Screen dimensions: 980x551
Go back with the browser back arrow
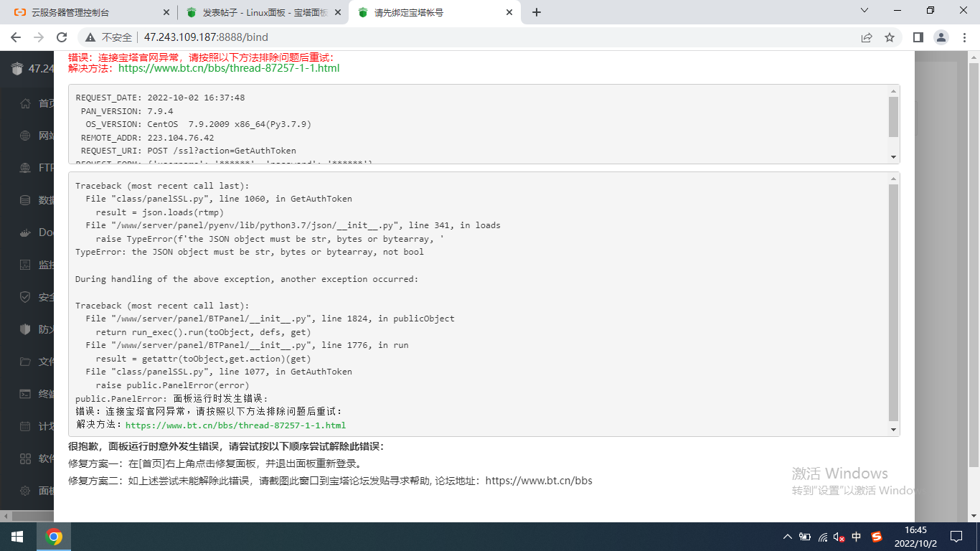tap(17, 37)
